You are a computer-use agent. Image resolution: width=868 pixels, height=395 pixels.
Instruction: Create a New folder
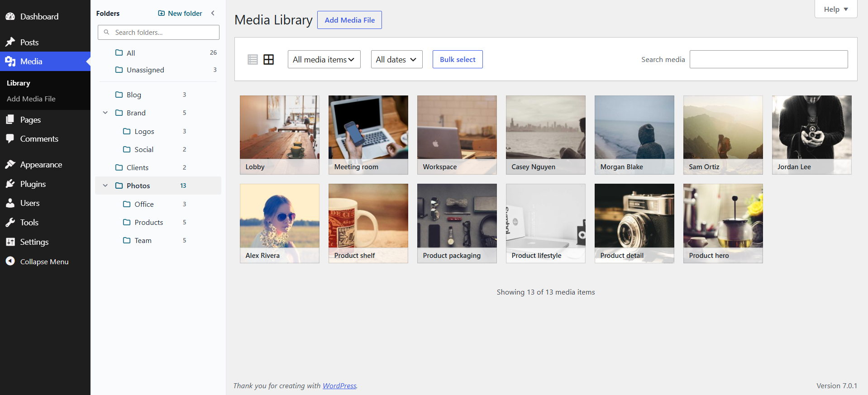(180, 13)
